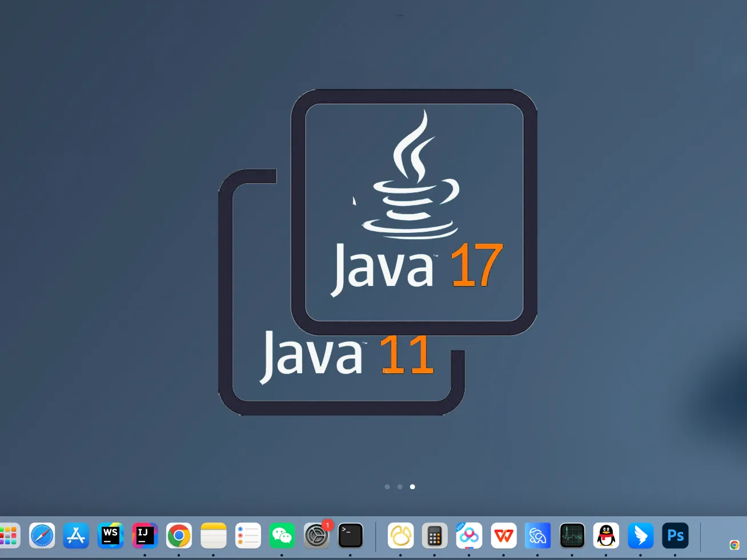
Task: Open WebStorm (WS) from the Dock
Action: point(110,535)
